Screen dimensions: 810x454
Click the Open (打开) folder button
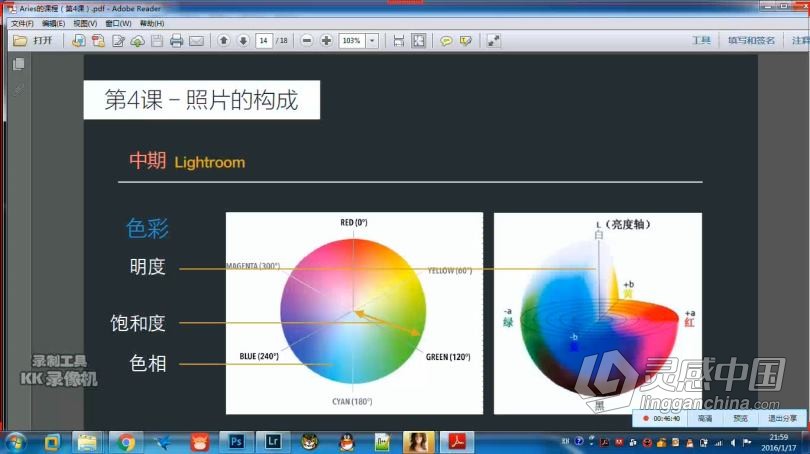pos(33,40)
